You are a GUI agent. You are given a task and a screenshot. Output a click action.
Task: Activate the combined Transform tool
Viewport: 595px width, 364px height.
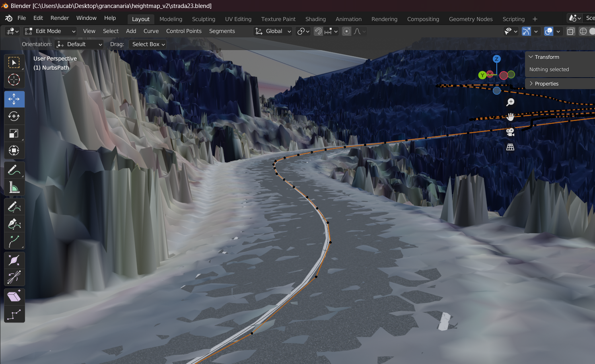point(14,150)
